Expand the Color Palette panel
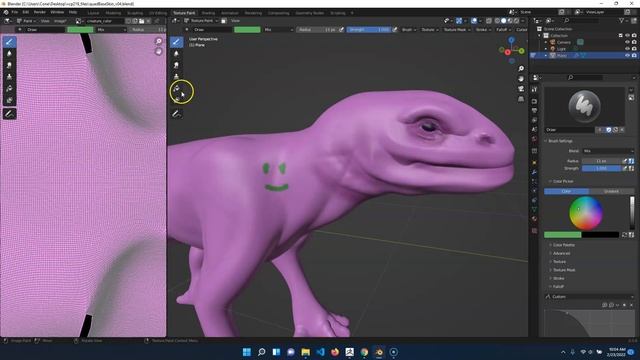The width and height of the screenshot is (640, 360). (563, 245)
